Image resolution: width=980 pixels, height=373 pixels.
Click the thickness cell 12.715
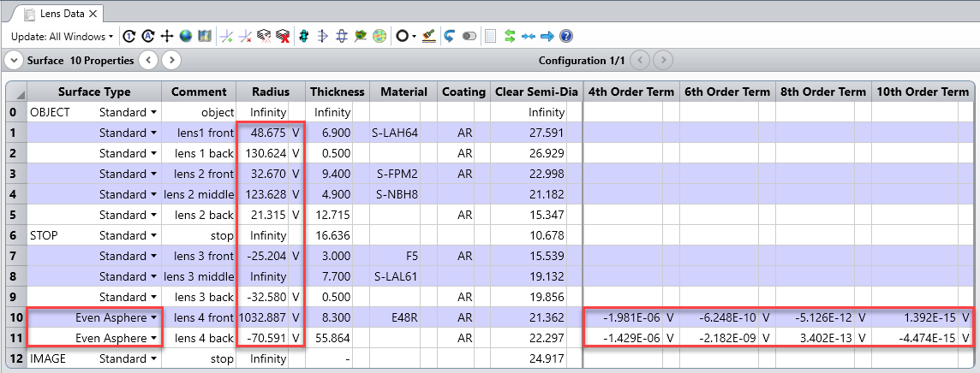[x=329, y=216]
